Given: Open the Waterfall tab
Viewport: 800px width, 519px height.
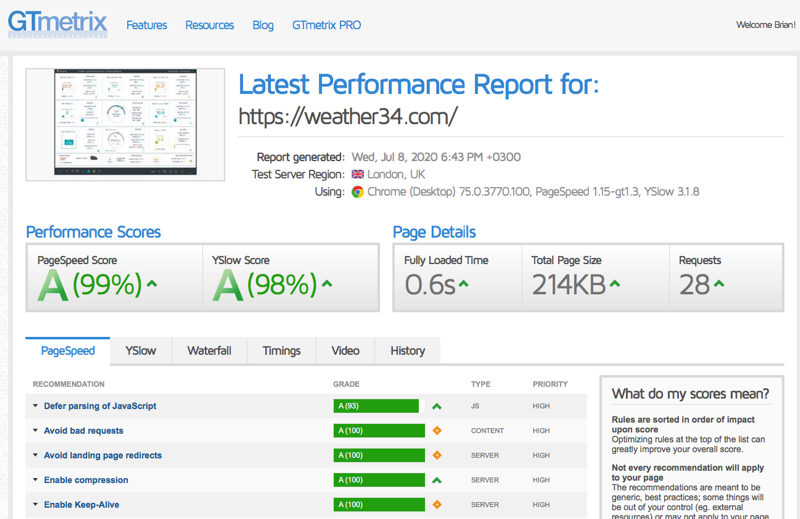Looking at the screenshot, I should (209, 351).
